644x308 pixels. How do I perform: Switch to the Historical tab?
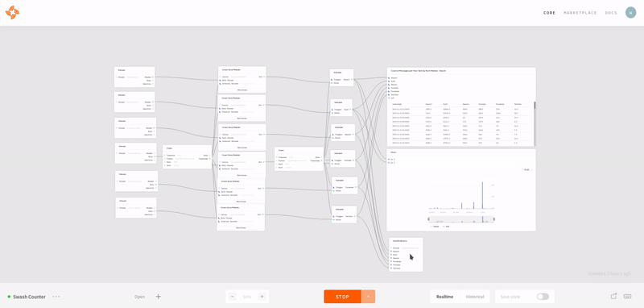(x=475, y=297)
